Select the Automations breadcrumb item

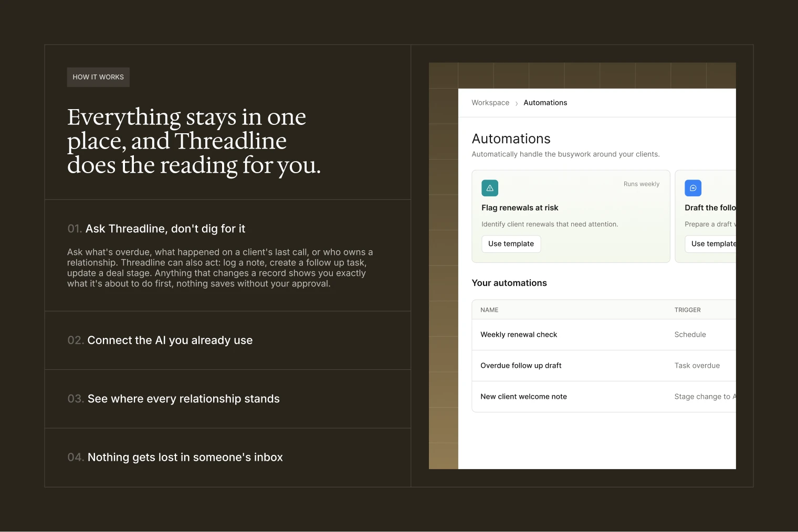coord(545,103)
